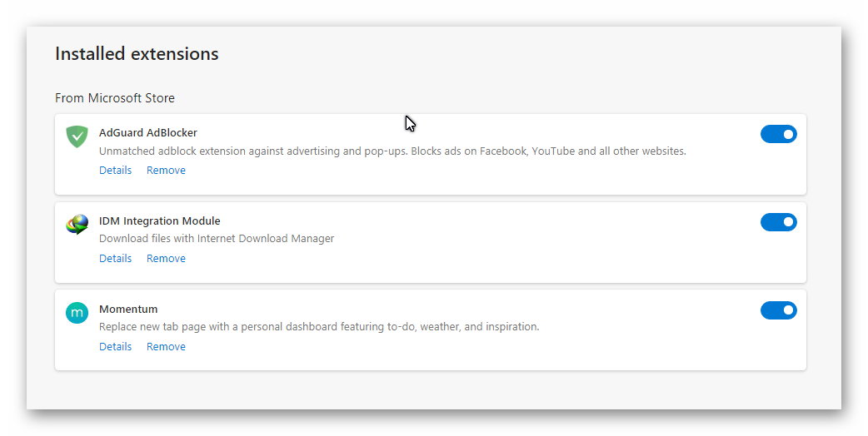
Task: Click the Momentum extension name
Action: [x=128, y=310]
